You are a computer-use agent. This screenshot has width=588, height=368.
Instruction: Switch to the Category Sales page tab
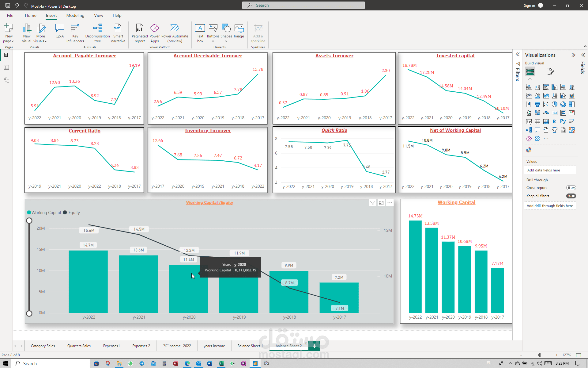point(43,346)
